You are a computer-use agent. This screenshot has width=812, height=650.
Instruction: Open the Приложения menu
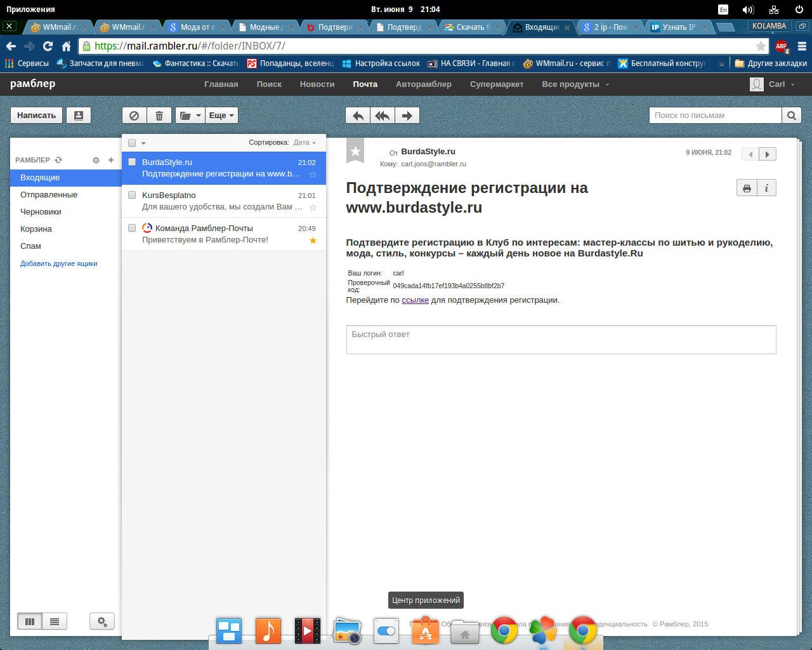point(30,10)
